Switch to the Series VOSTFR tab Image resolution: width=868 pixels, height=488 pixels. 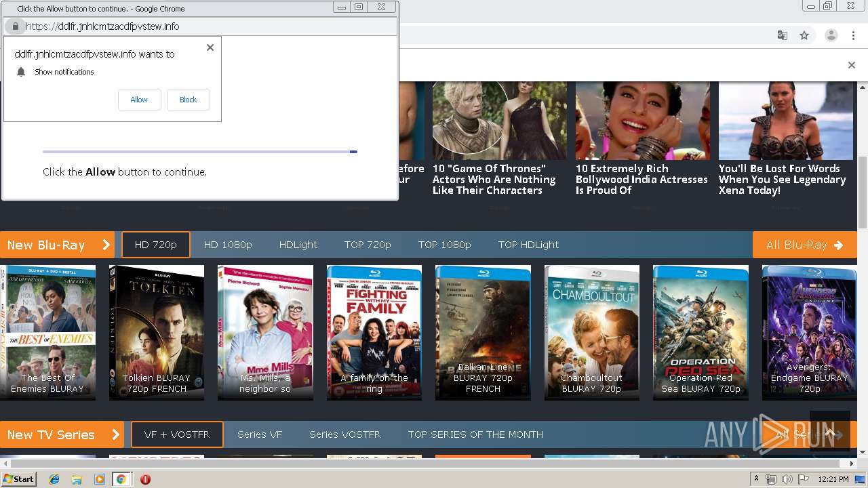click(x=344, y=434)
